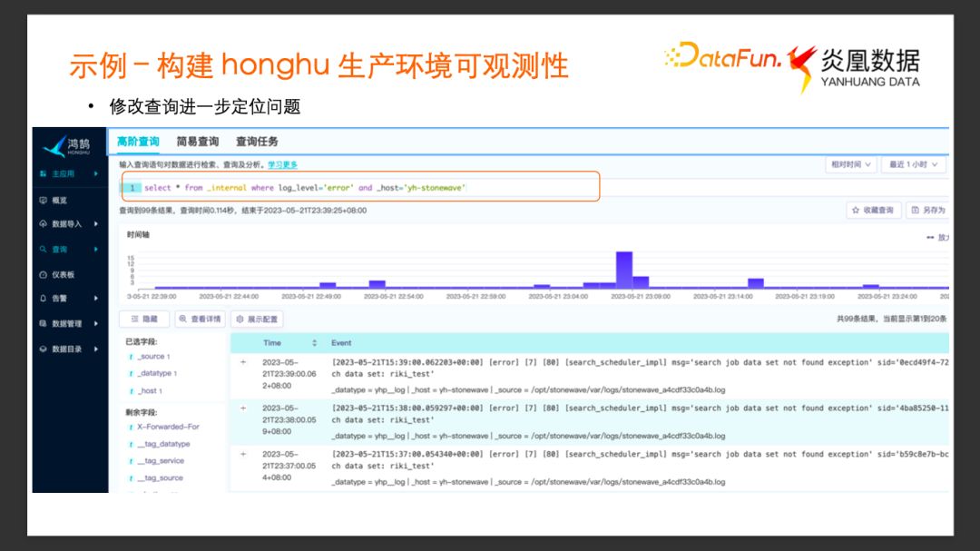Click the type icon beside __tag_service

point(132,461)
